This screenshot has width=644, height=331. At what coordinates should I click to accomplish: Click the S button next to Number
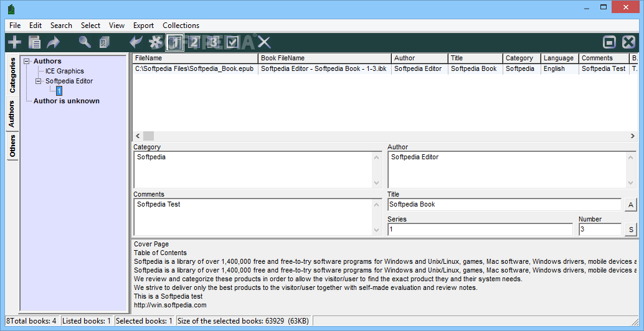pos(631,230)
